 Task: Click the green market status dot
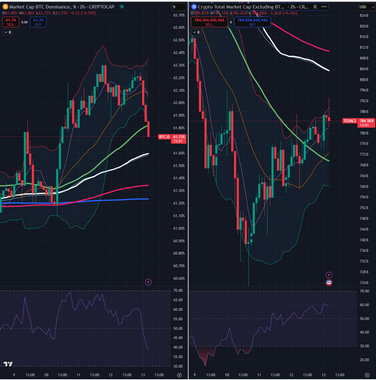coord(122,7)
